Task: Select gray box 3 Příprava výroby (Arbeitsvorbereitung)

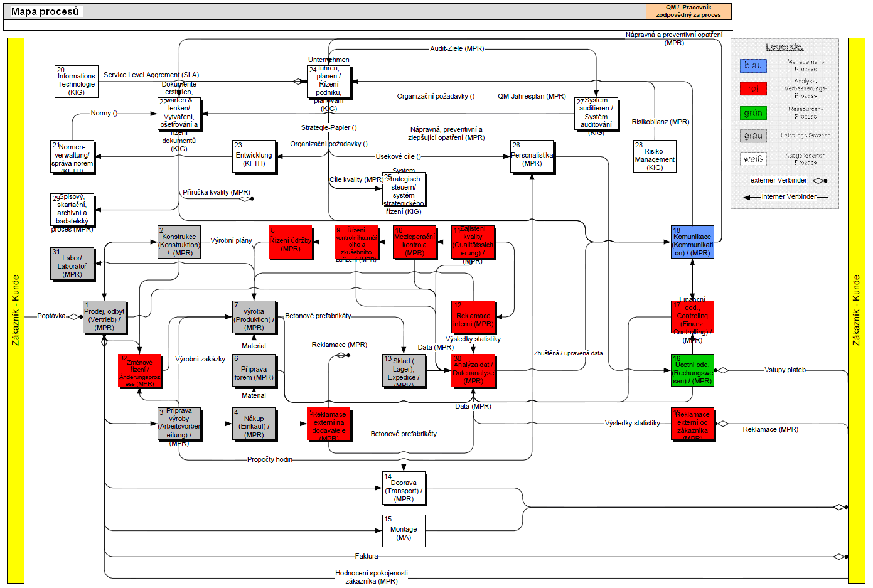Action: (x=179, y=423)
